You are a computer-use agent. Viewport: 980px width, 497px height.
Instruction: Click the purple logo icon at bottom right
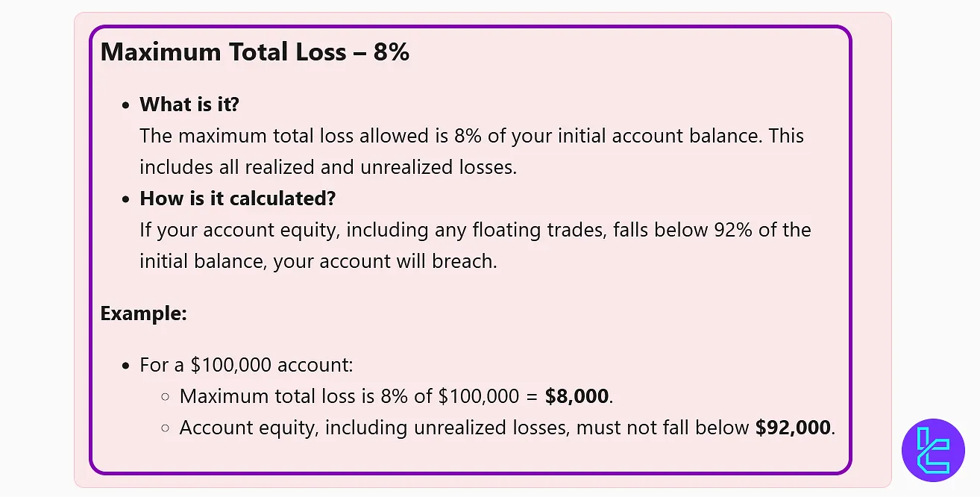(933, 450)
